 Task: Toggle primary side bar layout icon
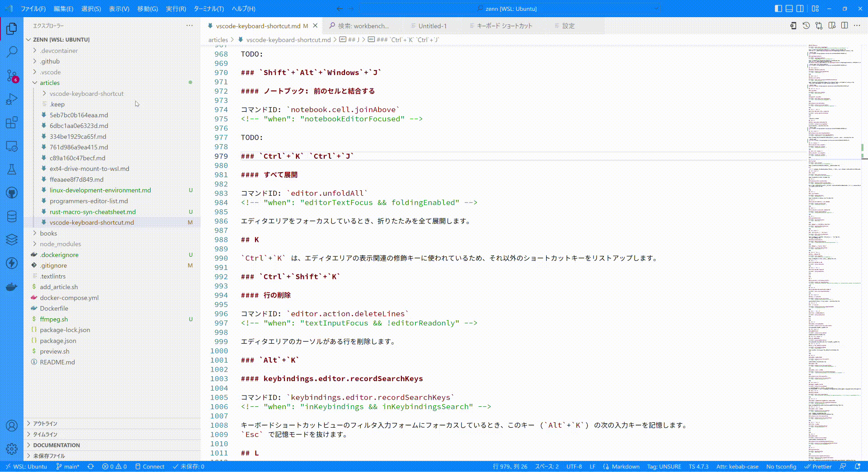tap(778, 9)
